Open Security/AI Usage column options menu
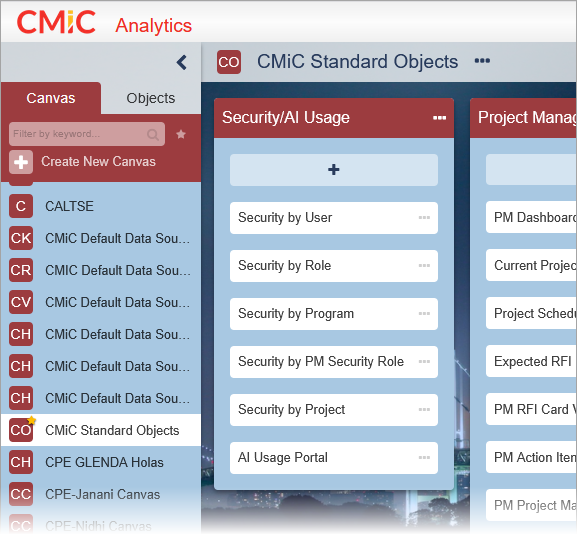 coord(439,118)
